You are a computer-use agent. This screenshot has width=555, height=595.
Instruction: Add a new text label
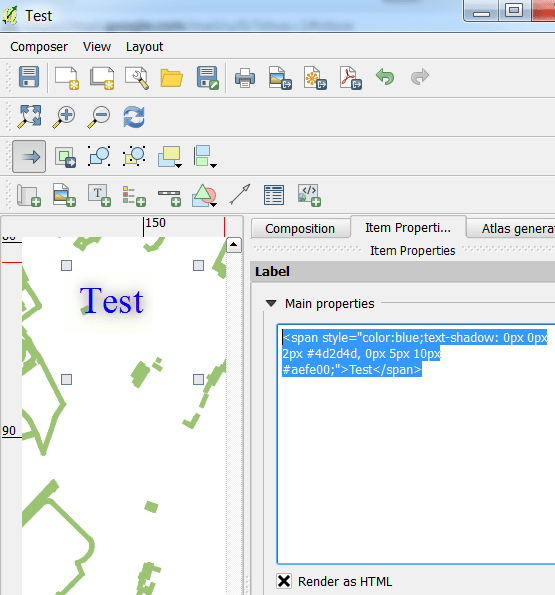(x=99, y=195)
